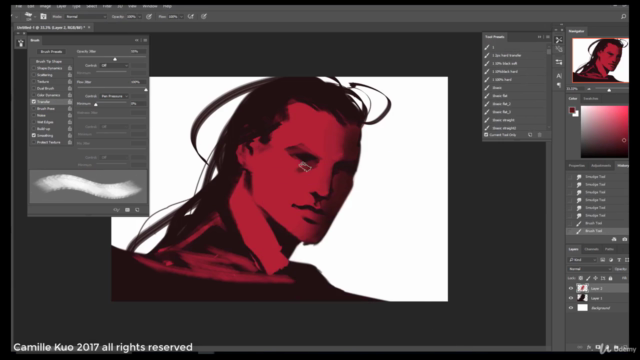
Task: Click the Brush Presets button
Action: (x=51, y=52)
